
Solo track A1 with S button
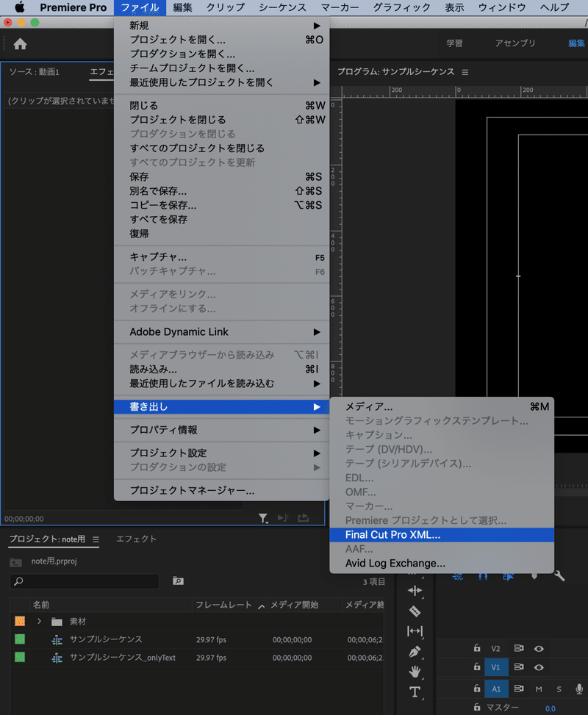click(559, 689)
